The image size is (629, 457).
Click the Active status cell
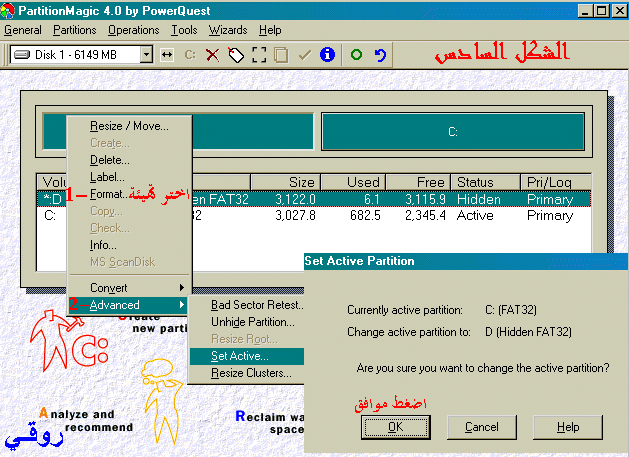pos(475,215)
